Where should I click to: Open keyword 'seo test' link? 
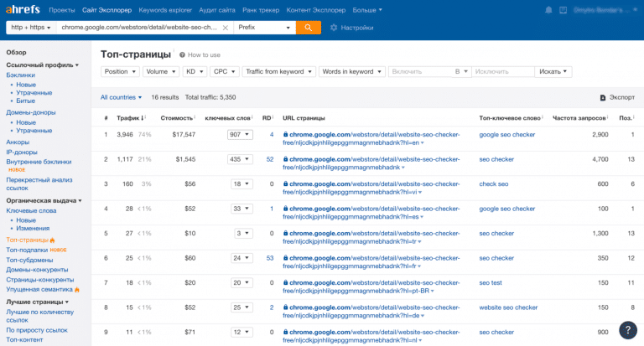point(491,283)
